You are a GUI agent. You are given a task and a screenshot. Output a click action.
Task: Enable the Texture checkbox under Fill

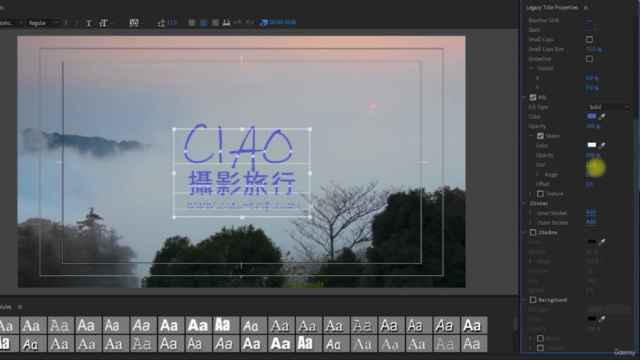(x=540, y=194)
